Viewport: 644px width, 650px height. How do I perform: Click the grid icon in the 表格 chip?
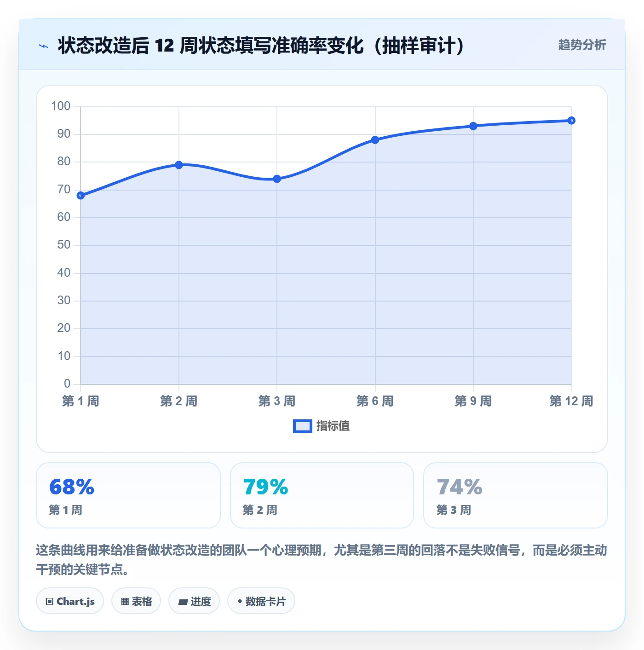tap(125, 602)
